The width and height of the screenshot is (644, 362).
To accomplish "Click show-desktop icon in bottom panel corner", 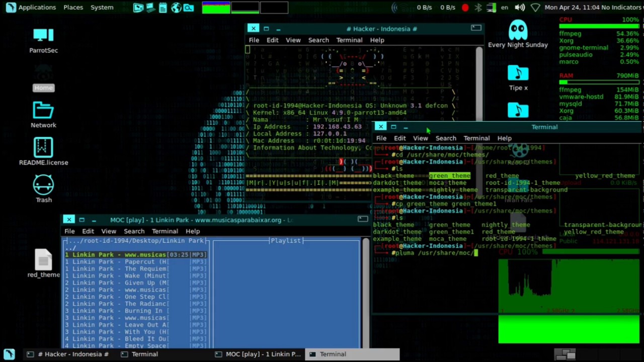I will click(10, 354).
